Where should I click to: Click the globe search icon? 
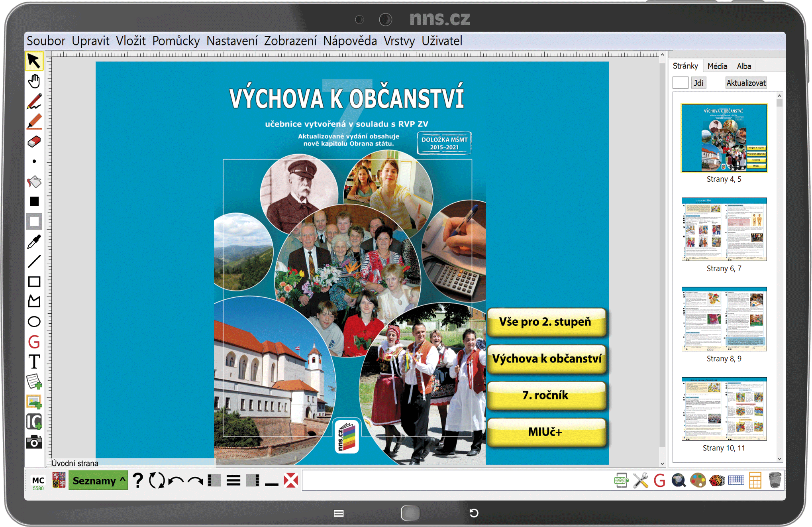tap(679, 480)
